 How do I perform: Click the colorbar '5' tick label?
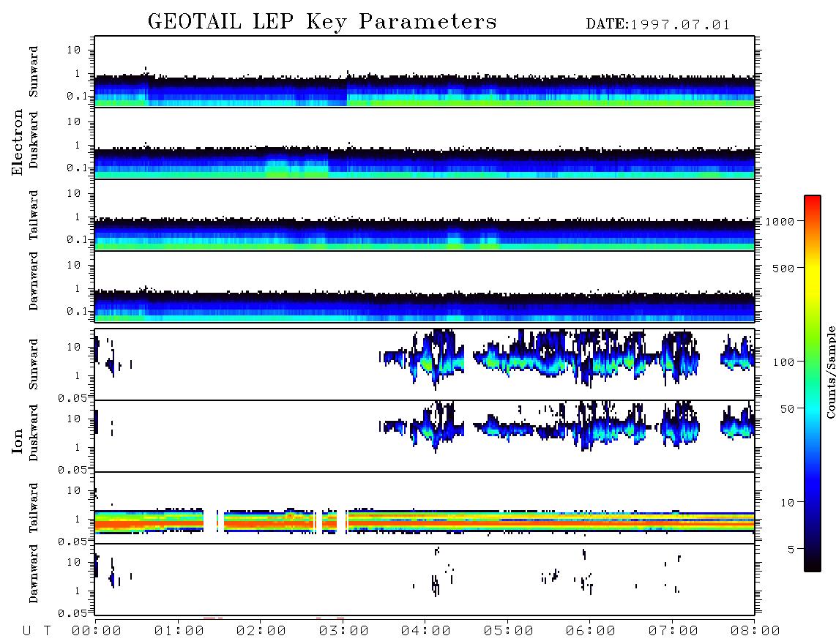coord(791,549)
